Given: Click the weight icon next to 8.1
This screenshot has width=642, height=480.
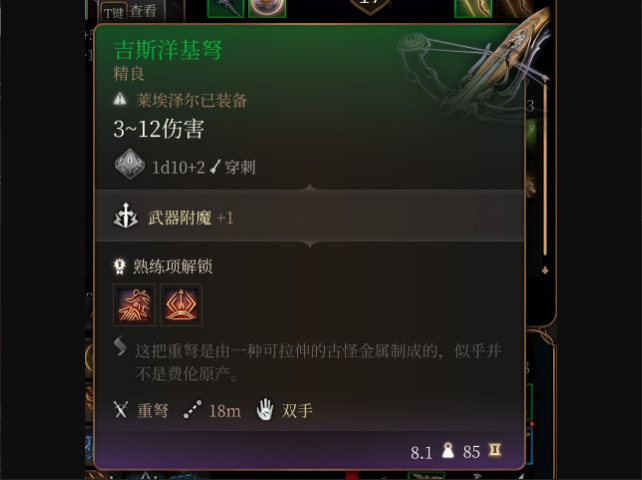Looking at the screenshot, I should pos(448,451).
